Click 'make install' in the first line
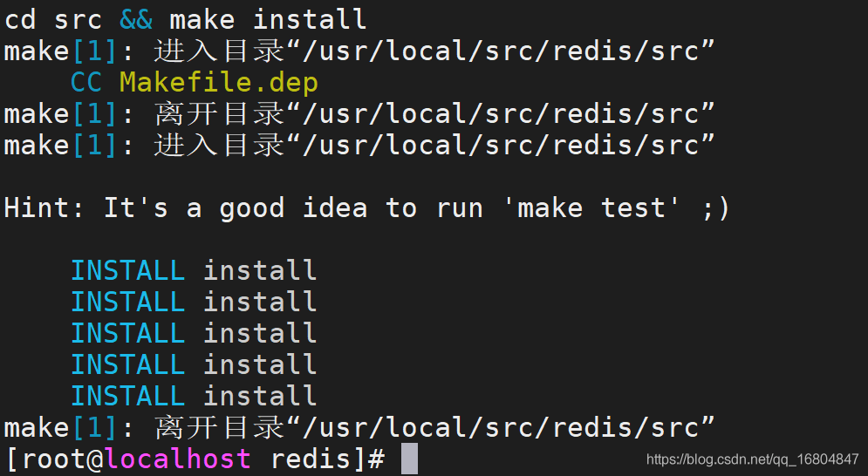The height and width of the screenshot is (476, 868). tap(268, 20)
